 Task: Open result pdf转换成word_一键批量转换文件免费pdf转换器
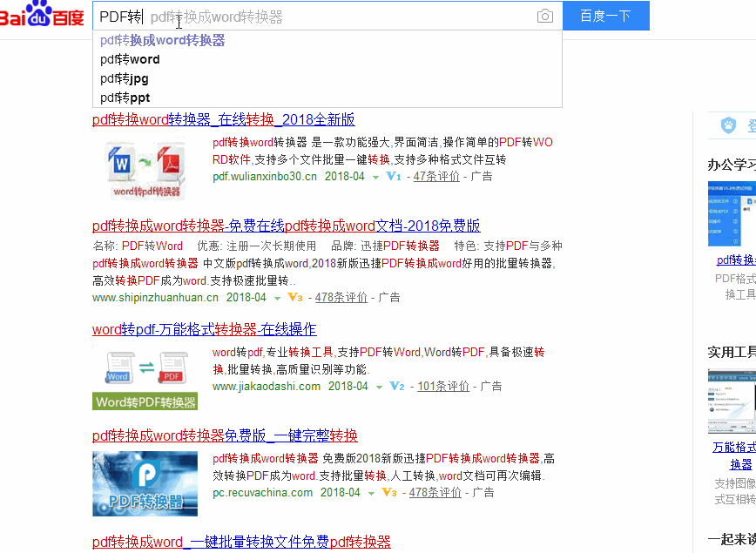[x=241, y=542]
